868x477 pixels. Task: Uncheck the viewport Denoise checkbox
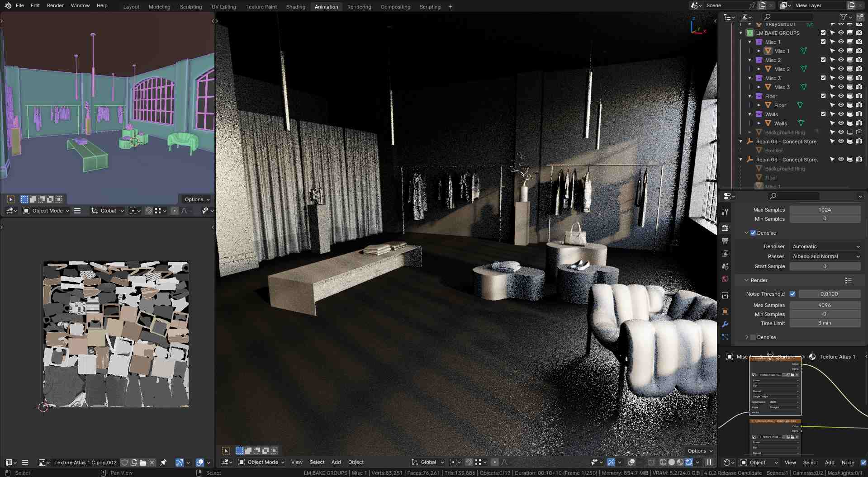pos(753,233)
